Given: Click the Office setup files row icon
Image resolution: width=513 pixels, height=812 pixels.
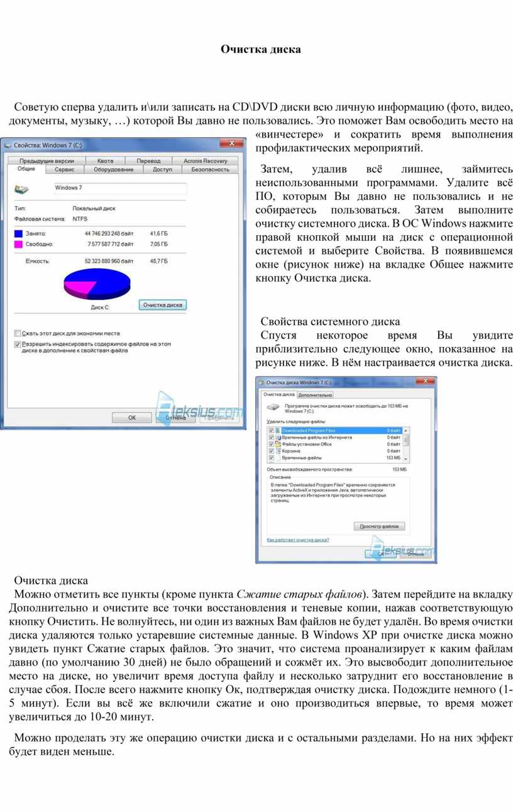Looking at the screenshot, I should [x=278, y=444].
